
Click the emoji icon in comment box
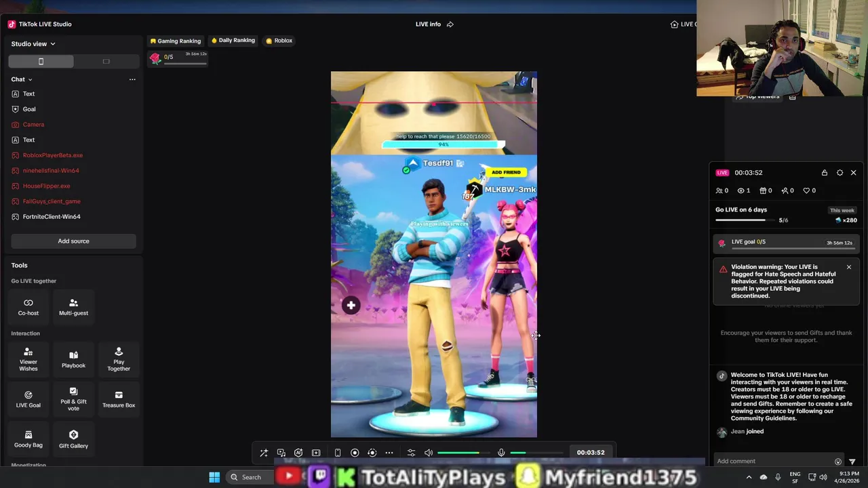click(838, 462)
